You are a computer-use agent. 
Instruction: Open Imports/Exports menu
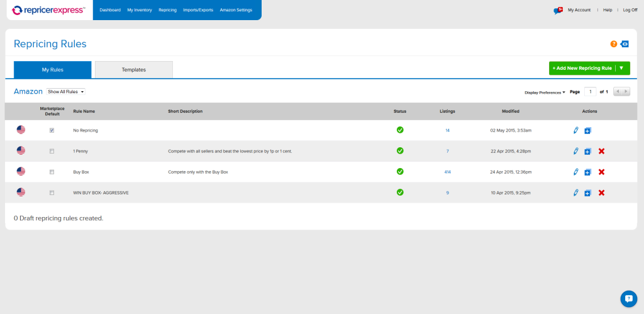(198, 10)
